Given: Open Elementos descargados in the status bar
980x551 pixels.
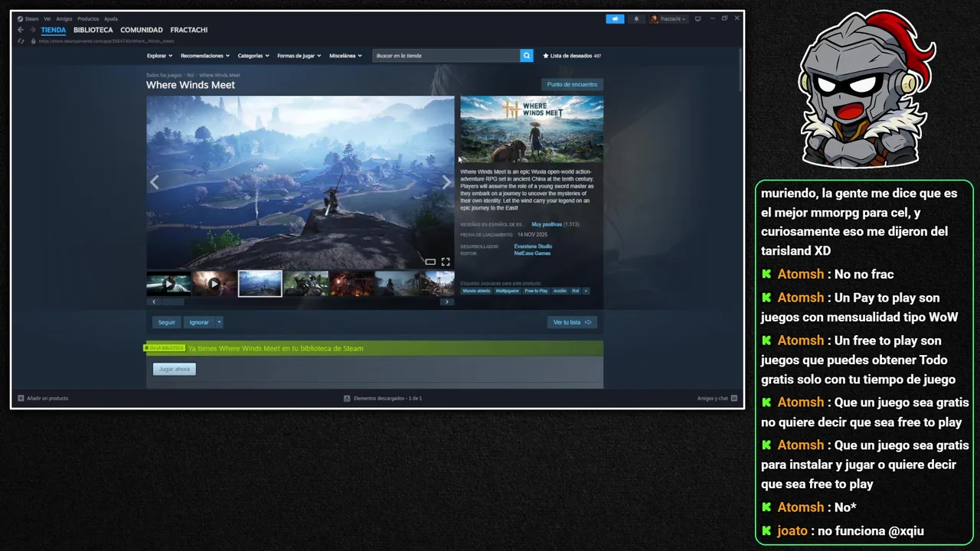Looking at the screenshot, I should tap(383, 398).
